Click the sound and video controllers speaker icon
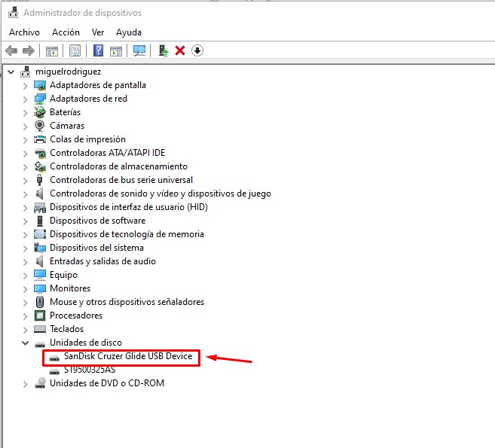Image resolution: width=495 pixels, height=448 pixels. click(x=40, y=194)
